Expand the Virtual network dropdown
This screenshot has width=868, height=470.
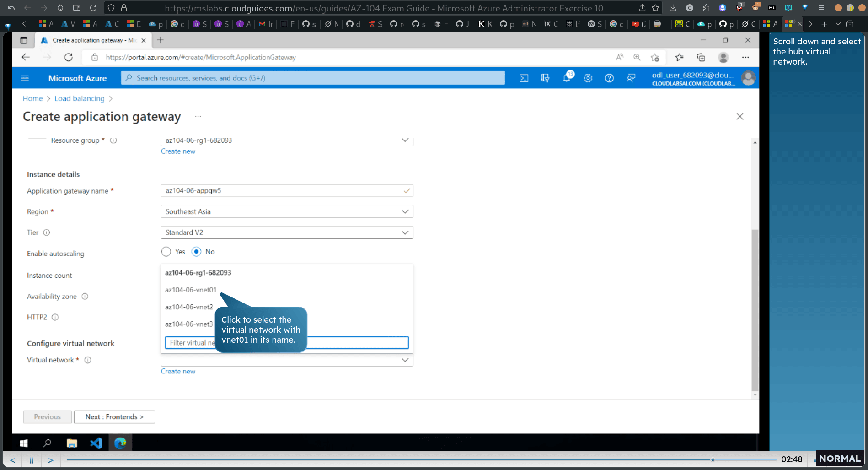point(287,360)
